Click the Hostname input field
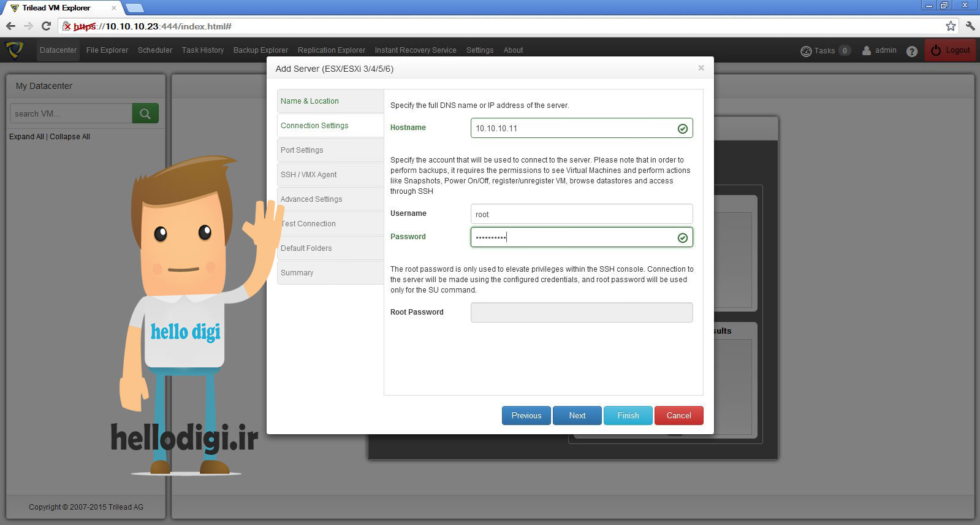Image resolution: width=980 pixels, height=525 pixels. (x=582, y=128)
